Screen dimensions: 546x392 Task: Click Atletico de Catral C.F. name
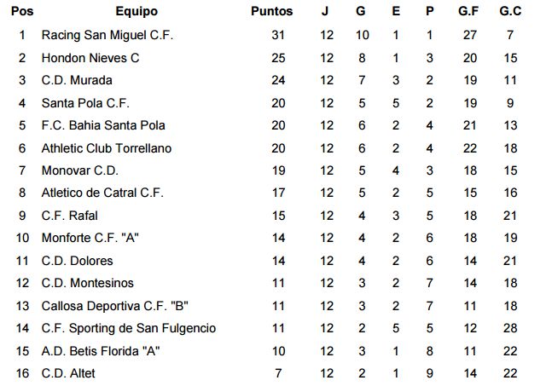pos(102,193)
